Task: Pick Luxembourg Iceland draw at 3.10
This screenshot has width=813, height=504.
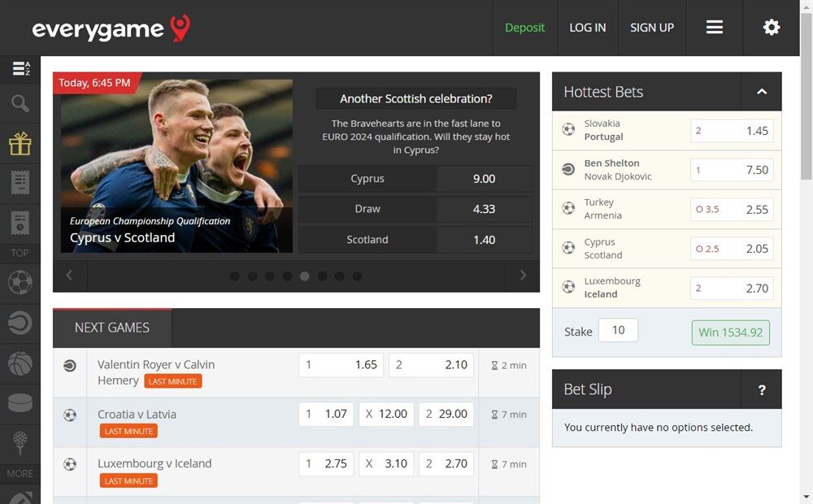Action: point(386,463)
